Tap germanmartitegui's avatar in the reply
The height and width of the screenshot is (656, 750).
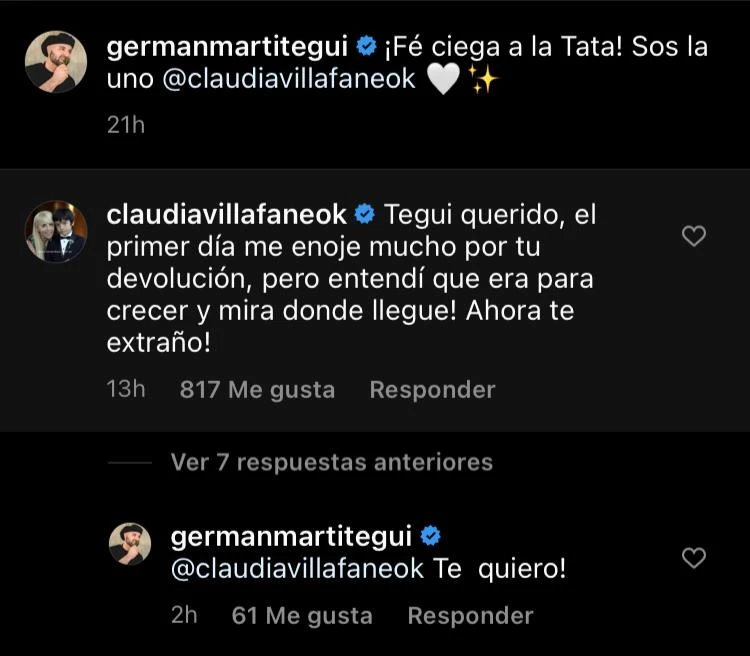[130, 544]
